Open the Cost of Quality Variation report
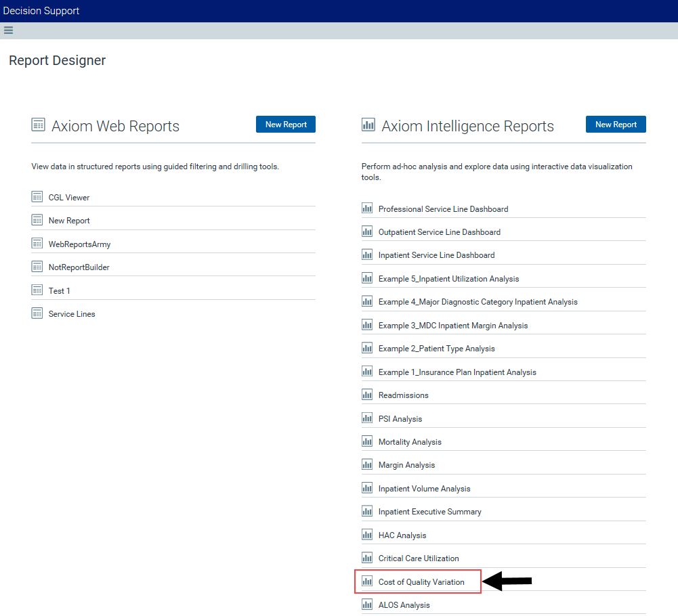678x616 pixels. 421,582
